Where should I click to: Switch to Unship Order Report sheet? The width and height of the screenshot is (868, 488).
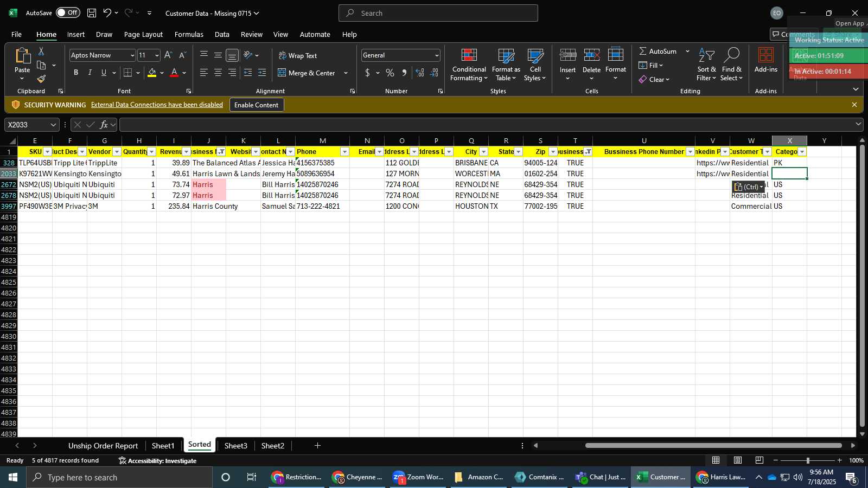coord(103,446)
